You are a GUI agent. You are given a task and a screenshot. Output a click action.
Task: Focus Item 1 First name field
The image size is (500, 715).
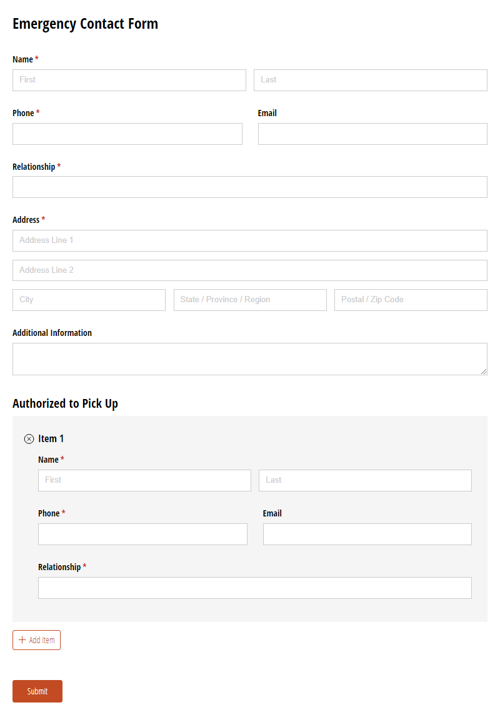pos(144,480)
